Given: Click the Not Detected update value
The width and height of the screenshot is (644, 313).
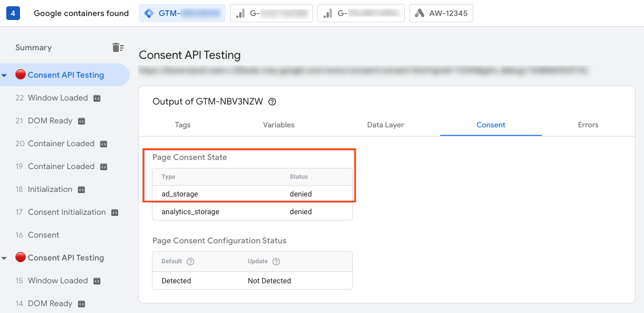Looking at the screenshot, I should (269, 281).
